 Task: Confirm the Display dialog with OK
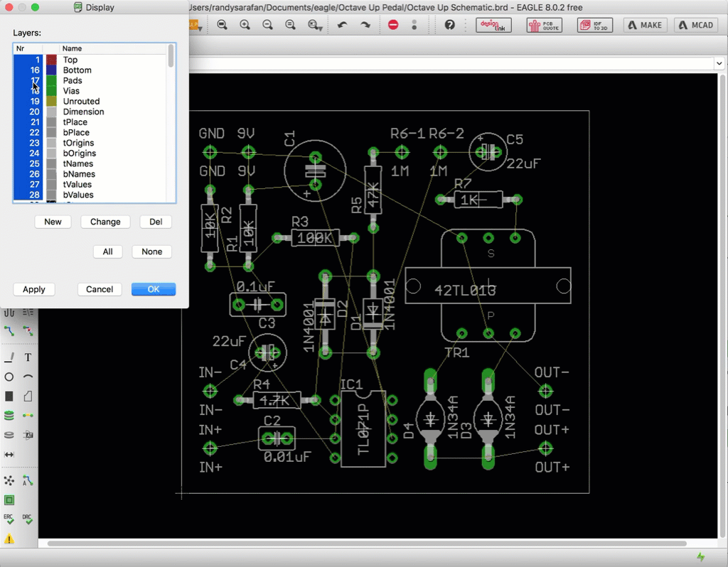(x=154, y=289)
